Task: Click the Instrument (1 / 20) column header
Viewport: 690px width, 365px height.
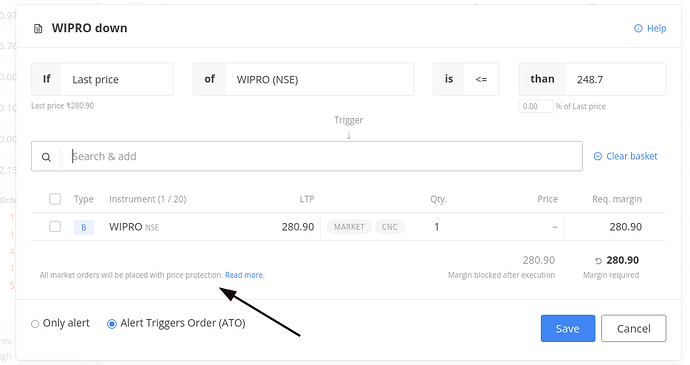Action: point(148,199)
